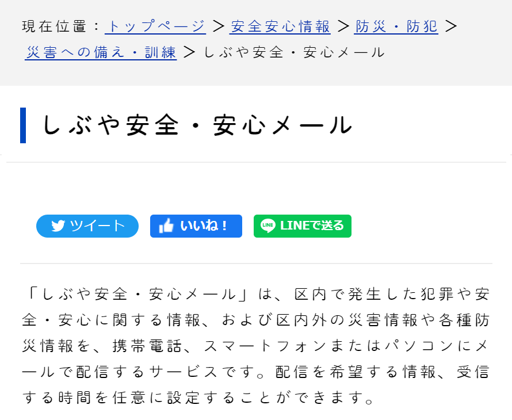
Task: Click the arrow separator after トップページ
Action: click(x=217, y=26)
